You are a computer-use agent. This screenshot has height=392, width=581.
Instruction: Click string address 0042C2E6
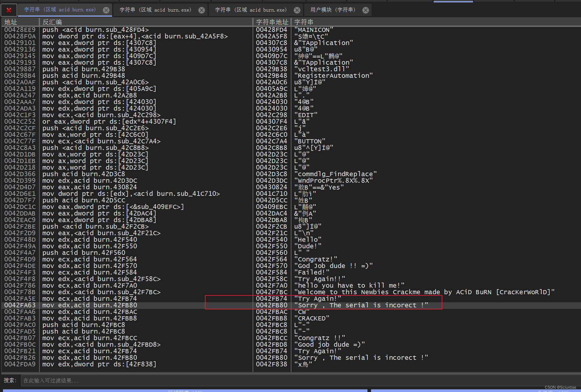271,128
